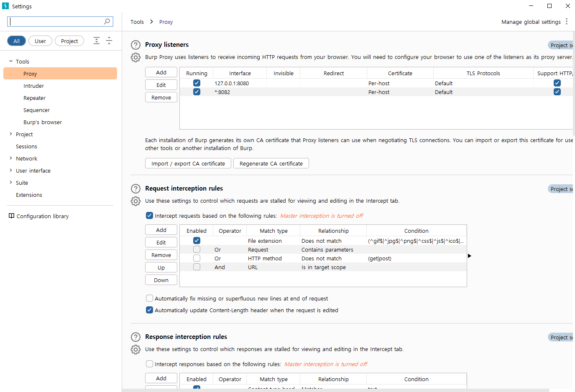Open help for Response interception rules

pyautogui.click(x=135, y=337)
